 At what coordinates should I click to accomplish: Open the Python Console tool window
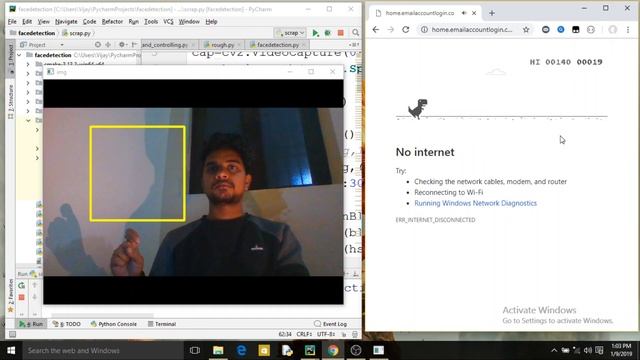pyautogui.click(x=113, y=324)
